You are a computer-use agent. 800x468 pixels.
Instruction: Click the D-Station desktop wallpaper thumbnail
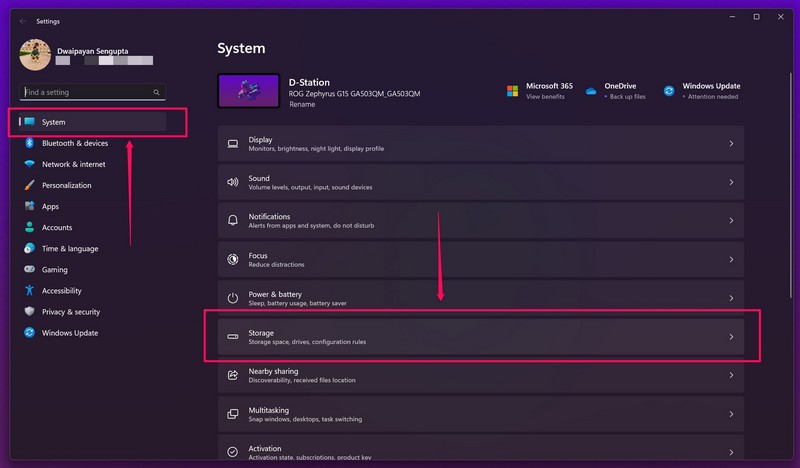[x=247, y=91]
